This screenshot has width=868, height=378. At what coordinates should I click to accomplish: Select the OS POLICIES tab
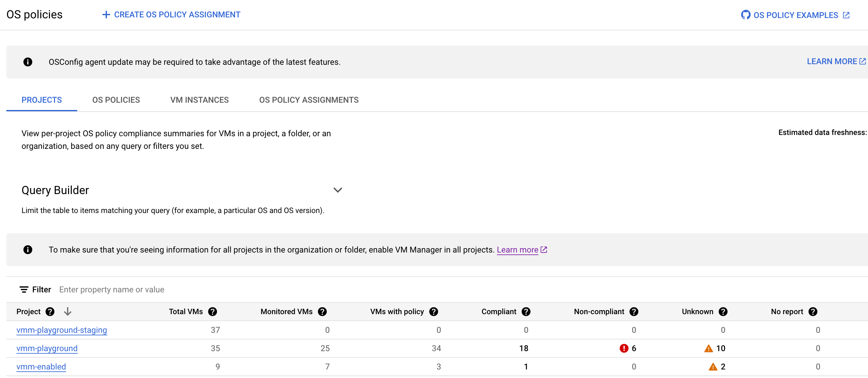[116, 100]
